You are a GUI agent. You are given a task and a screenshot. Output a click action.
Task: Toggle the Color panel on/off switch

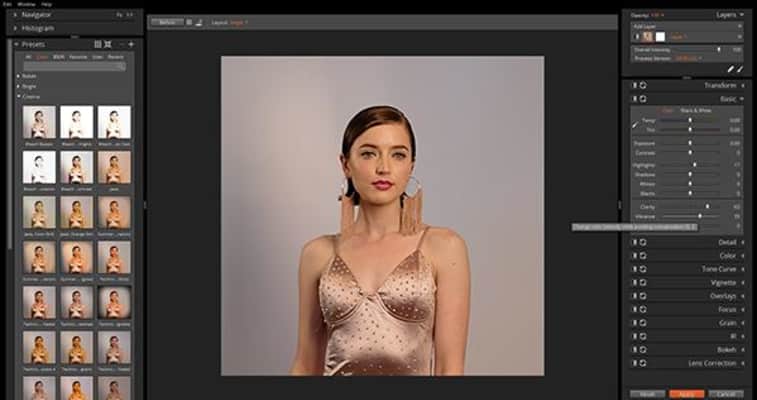click(x=633, y=256)
